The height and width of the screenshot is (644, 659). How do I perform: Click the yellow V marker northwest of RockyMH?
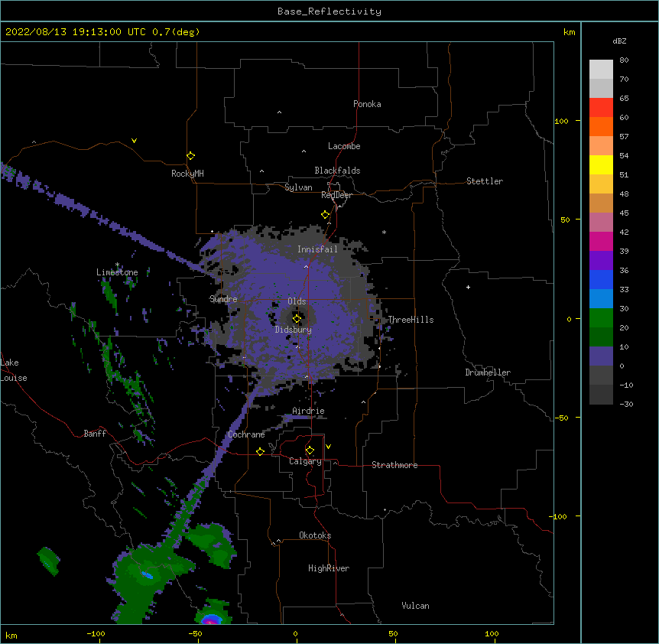[x=134, y=141]
